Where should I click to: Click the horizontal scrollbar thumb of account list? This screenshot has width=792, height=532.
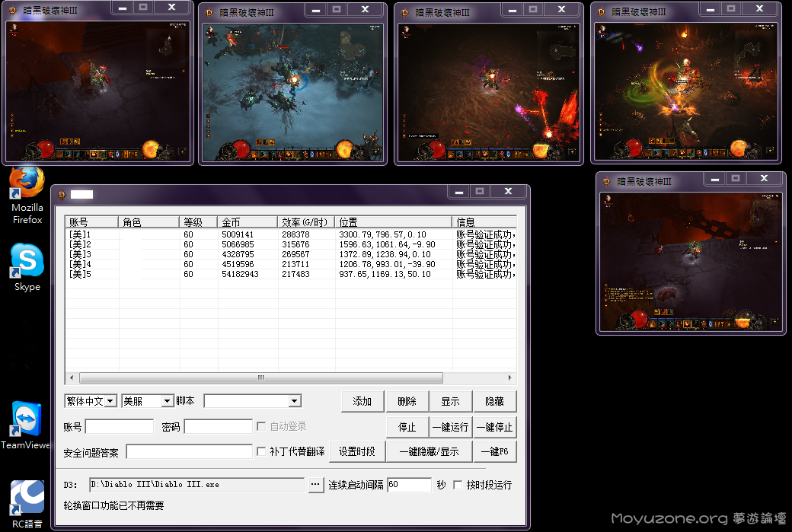[261, 377]
